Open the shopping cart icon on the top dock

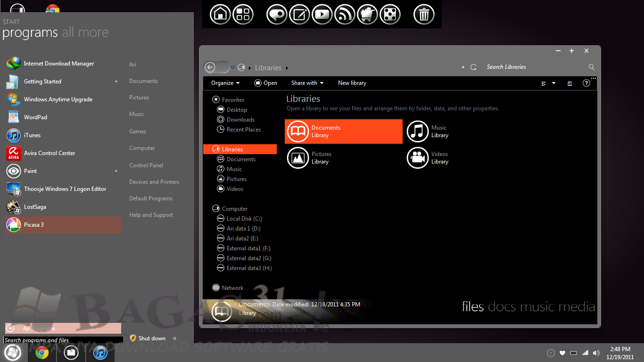(x=367, y=14)
